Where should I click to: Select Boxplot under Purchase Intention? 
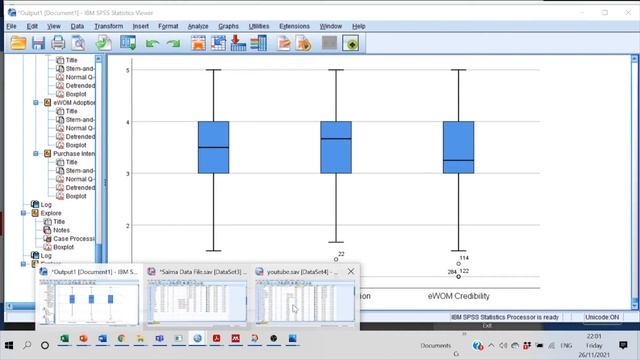coord(76,196)
